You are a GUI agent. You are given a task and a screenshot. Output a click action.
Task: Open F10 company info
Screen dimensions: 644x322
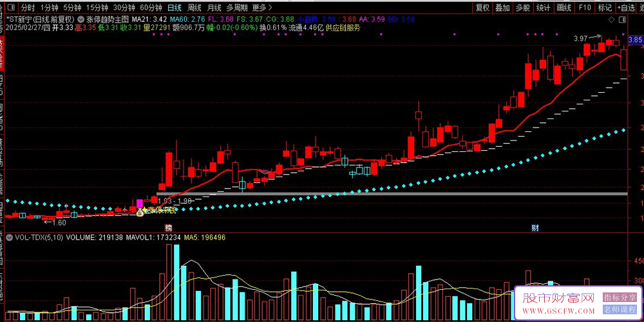click(585, 7)
